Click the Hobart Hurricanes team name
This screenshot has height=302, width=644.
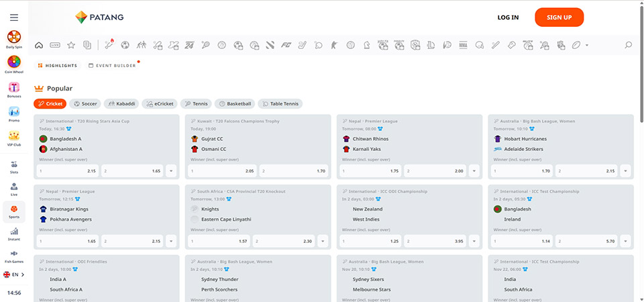pos(525,139)
